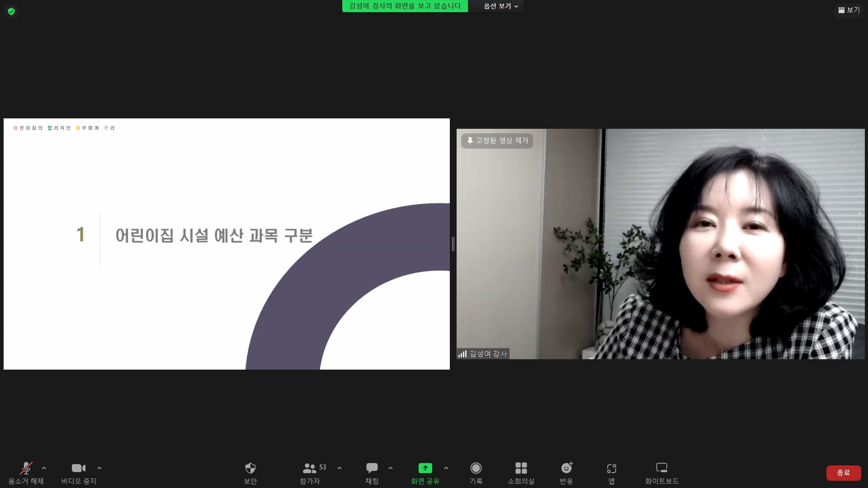
Task: Open the 보안 security shield menu
Action: 250,473
